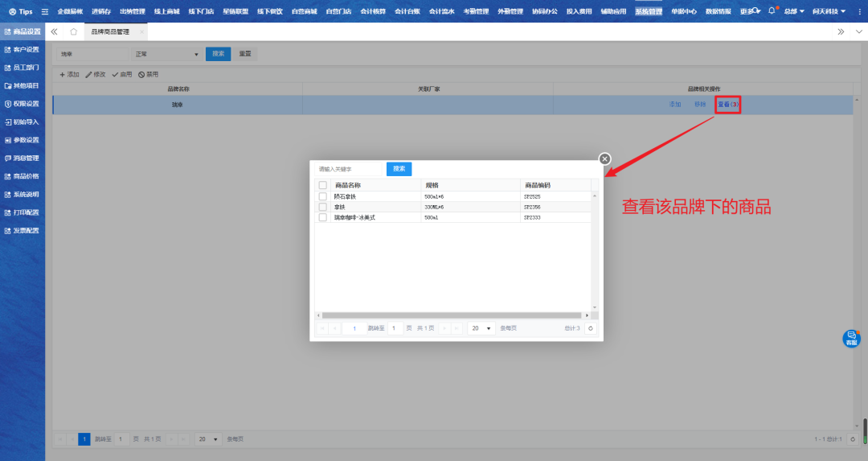Toggle the select-all checkbox in popup header
Viewport: 868px width, 461px height.
click(323, 185)
